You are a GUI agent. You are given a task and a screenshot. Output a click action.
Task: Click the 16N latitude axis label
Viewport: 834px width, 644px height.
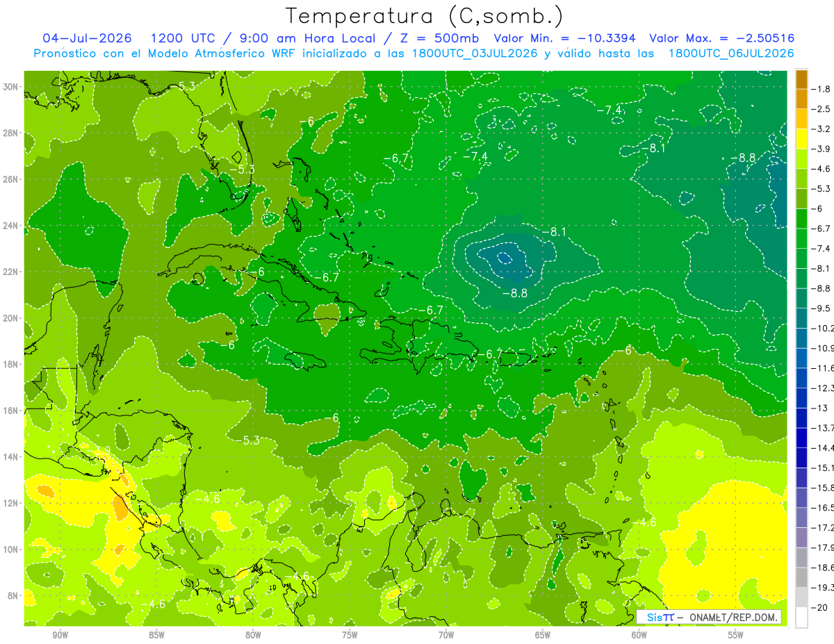click(11, 411)
